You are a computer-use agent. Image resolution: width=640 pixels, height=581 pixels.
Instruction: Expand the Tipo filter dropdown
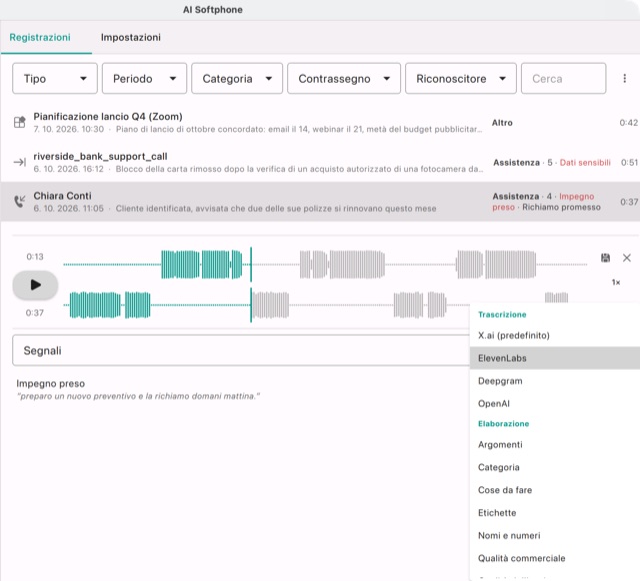[x=55, y=78]
